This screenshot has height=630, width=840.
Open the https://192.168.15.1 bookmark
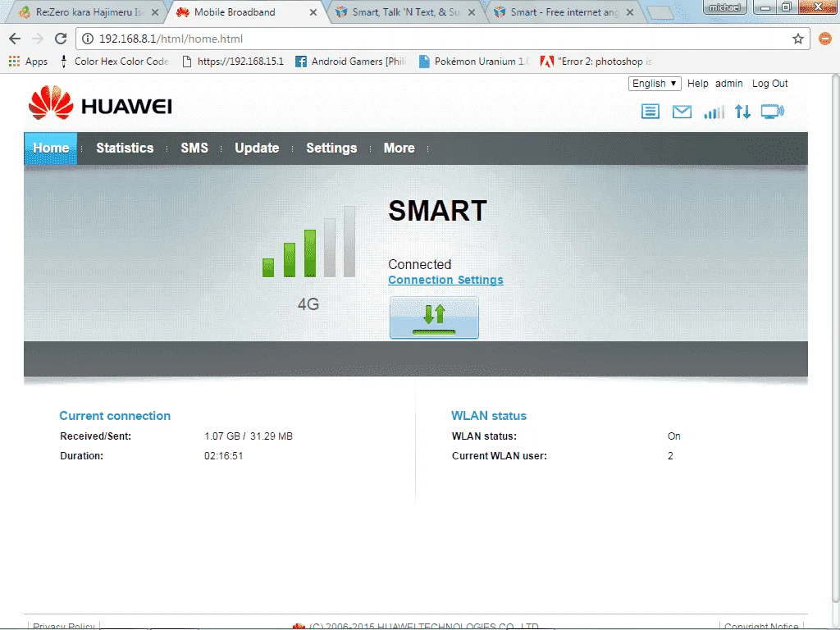pyautogui.click(x=233, y=62)
